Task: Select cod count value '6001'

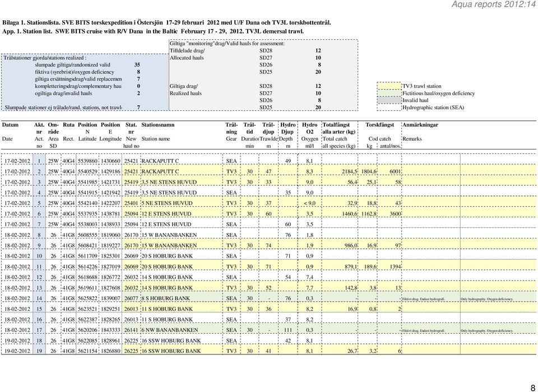Action: click(x=395, y=171)
